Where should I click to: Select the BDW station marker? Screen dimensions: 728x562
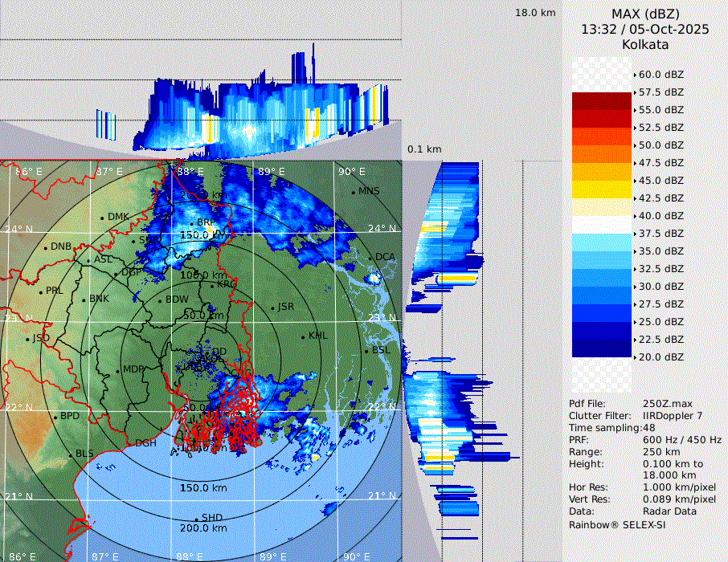pos(160,300)
